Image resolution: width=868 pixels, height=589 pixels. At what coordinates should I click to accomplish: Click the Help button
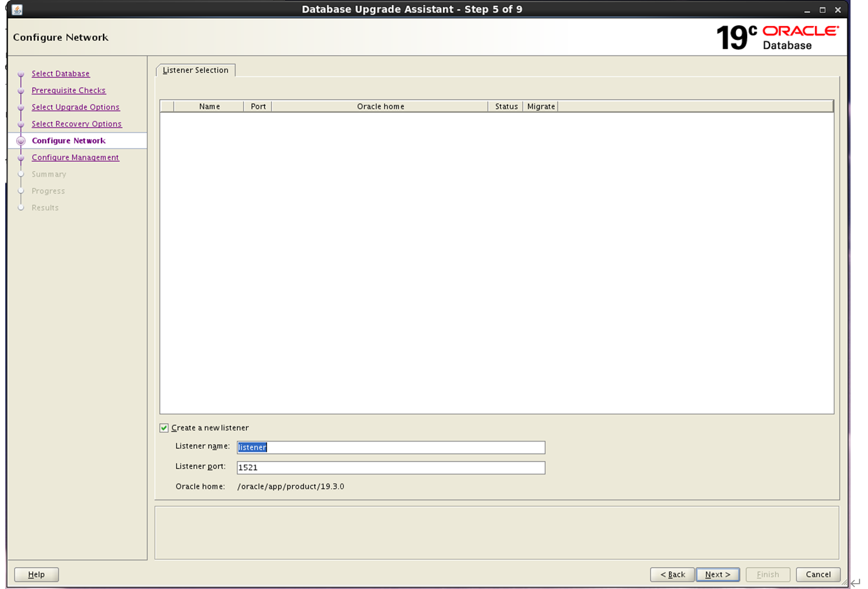click(37, 574)
